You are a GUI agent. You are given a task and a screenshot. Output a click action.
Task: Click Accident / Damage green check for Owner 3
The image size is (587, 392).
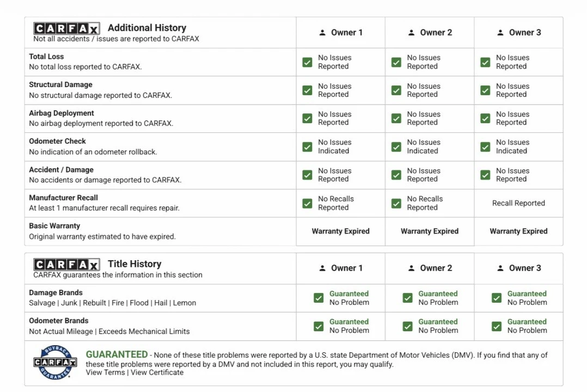486,175
